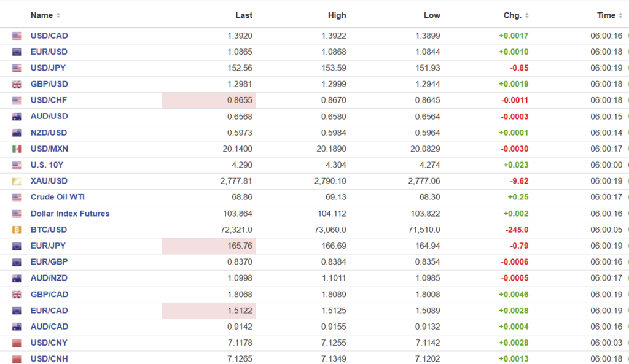Click the highlighted USD/CHF last price cell
This screenshot has width=629, height=364.
pyautogui.click(x=209, y=100)
